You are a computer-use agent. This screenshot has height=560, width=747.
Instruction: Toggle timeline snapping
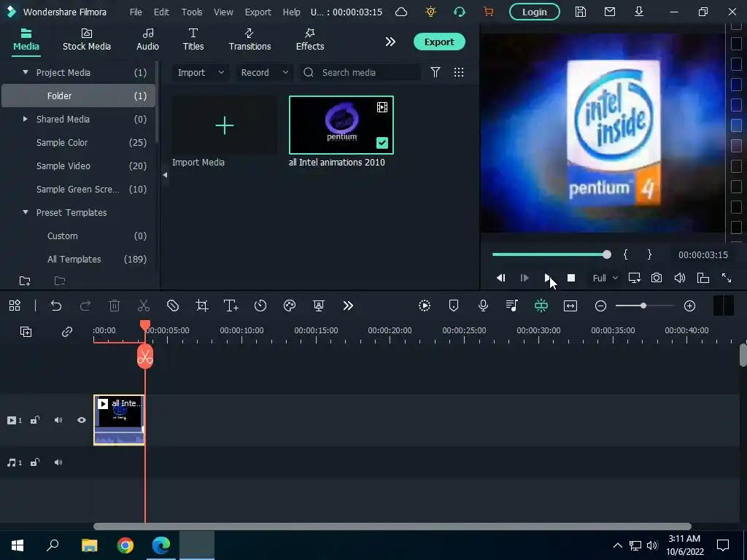click(x=541, y=306)
